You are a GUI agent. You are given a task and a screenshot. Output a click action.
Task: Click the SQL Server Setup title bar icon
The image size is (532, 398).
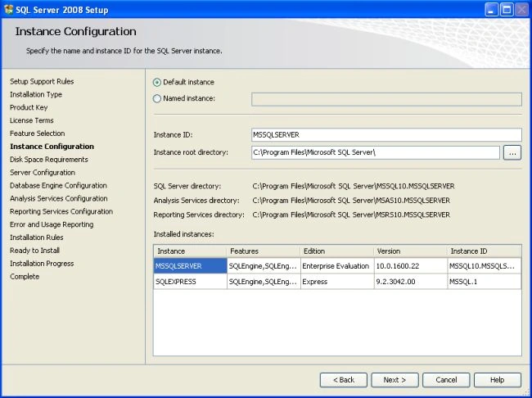point(8,10)
